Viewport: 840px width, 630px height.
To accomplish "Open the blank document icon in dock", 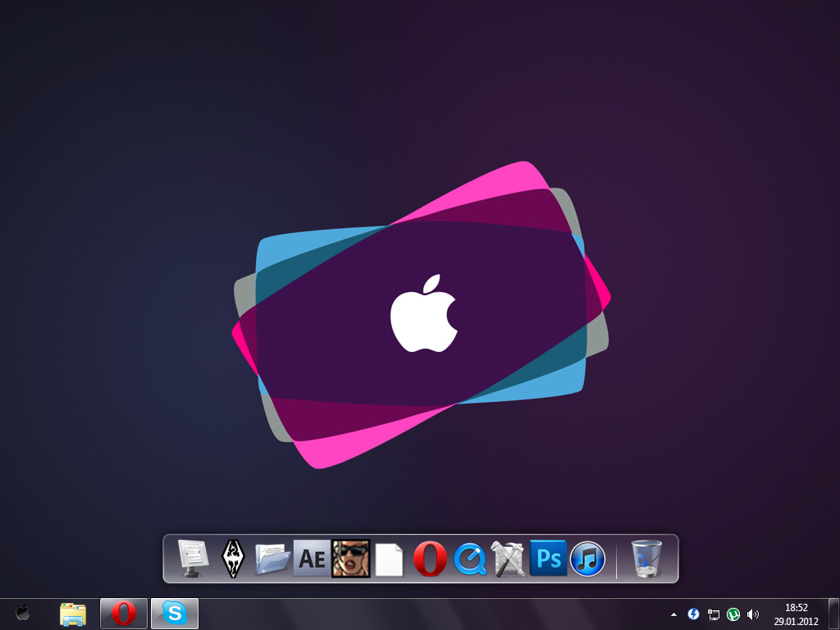I will click(x=389, y=559).
